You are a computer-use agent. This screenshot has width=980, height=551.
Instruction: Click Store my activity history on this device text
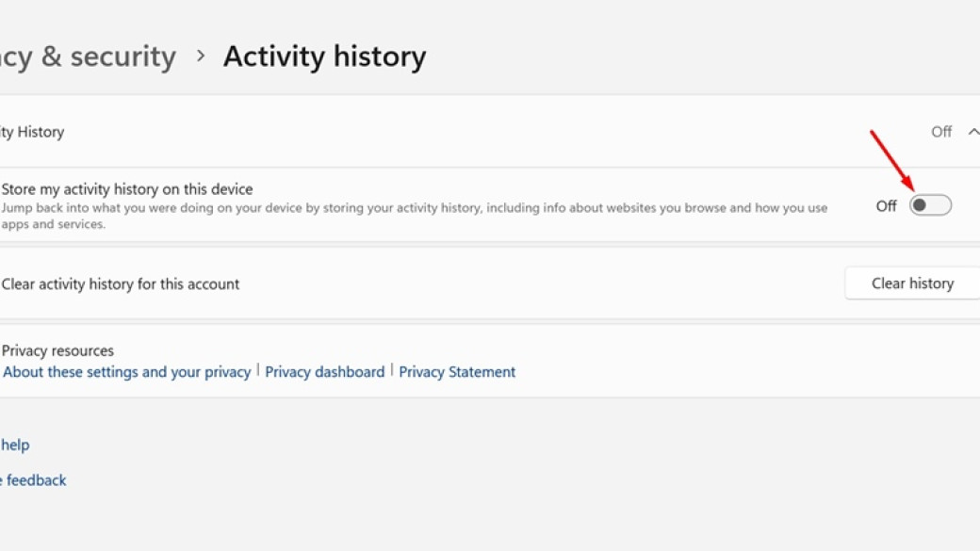coord(127,189)
